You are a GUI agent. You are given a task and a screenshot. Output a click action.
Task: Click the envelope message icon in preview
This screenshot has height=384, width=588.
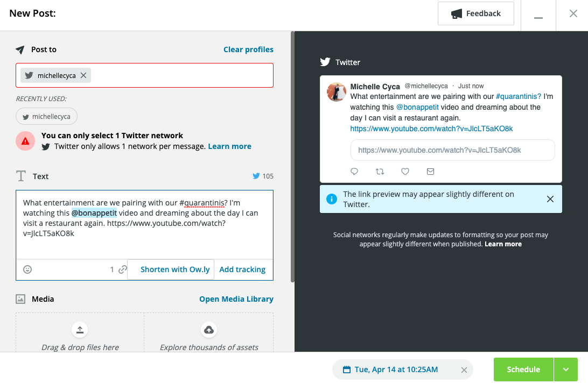430,172
